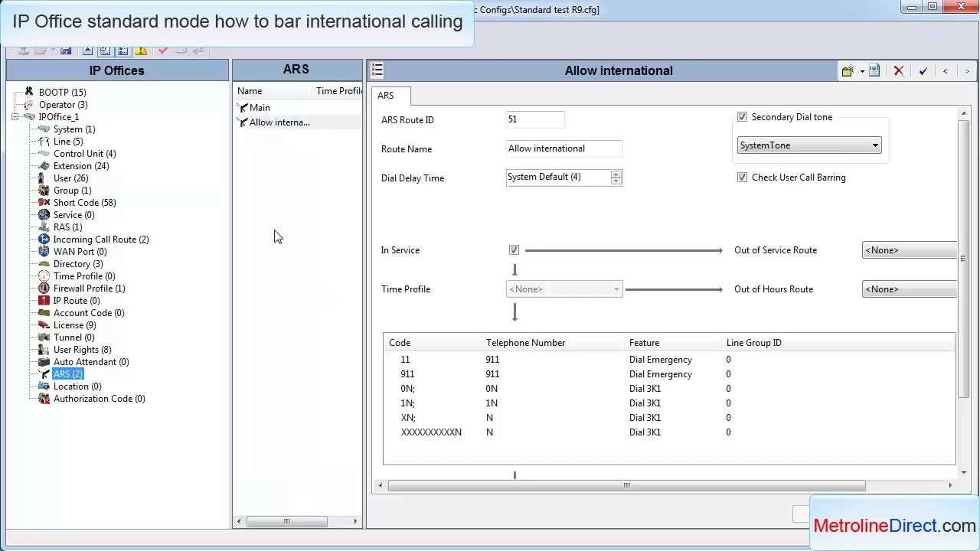Validate the record with the blue checkmark
This screenshot has width=980, height=551.
(x=923, y=70)
